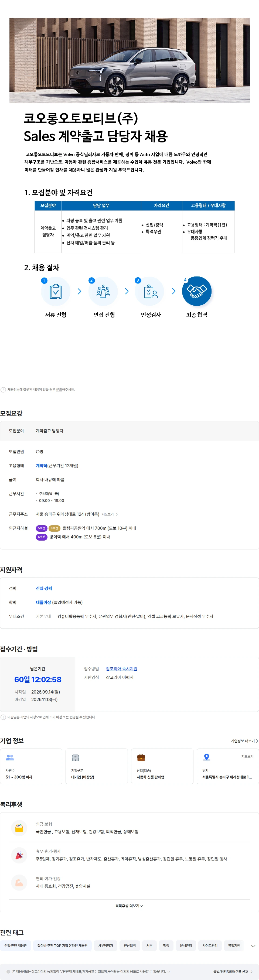This screenshot has height=980, width=259.
Task: Click the info icon beside the deadline notice
Action: pyautogui.click(x=4, y=717)
